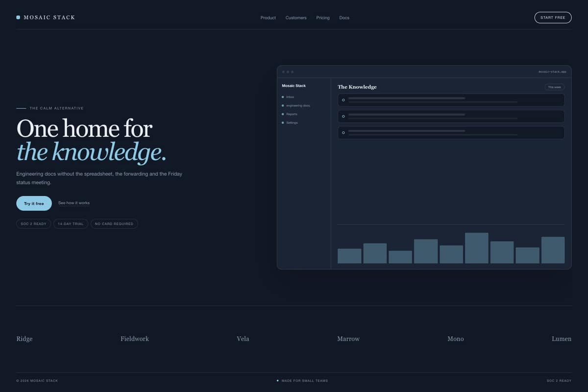Select Inbox in the mockup sidebar
Screen dimensions: 588x392
290,97
